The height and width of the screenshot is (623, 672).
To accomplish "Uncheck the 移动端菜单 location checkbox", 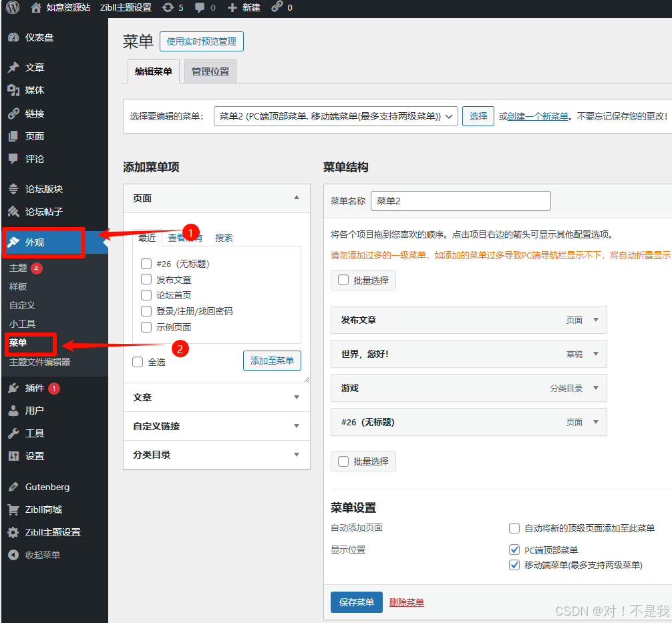I will point(514,565).
